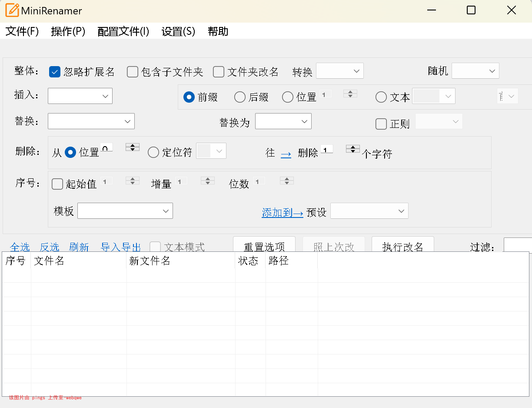
Task: Click the 状态 column header
Action: pyautogui.click(x=250, y=261)
